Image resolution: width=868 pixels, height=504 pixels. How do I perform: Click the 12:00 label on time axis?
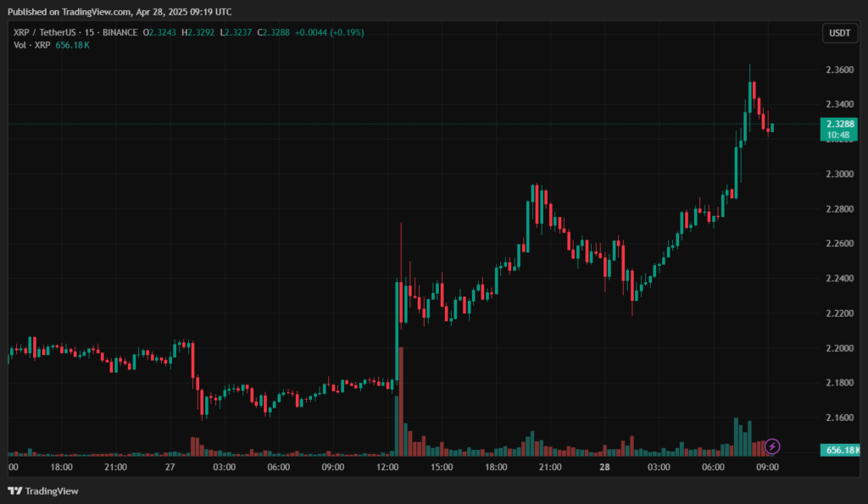point(387,467)
